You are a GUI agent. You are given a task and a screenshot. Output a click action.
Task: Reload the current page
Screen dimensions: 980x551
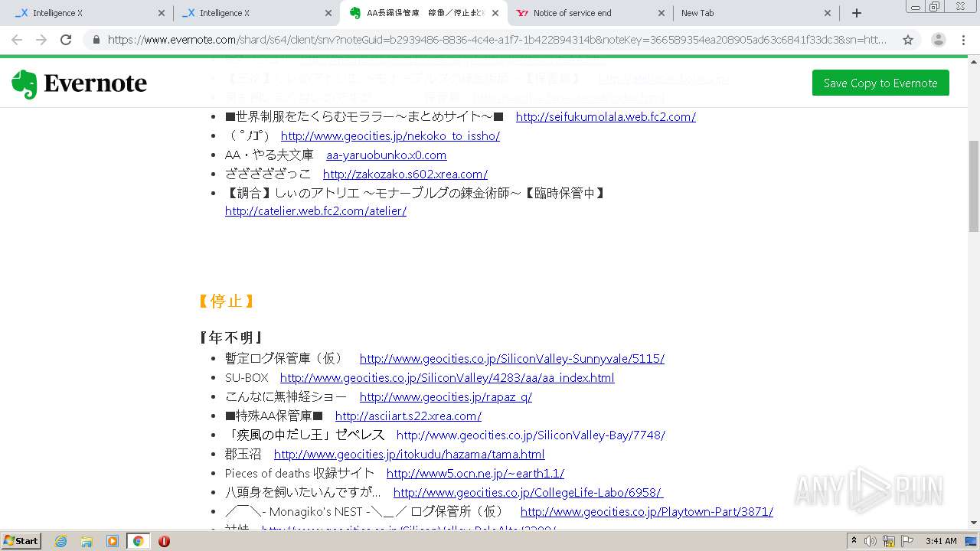[66, 40]
